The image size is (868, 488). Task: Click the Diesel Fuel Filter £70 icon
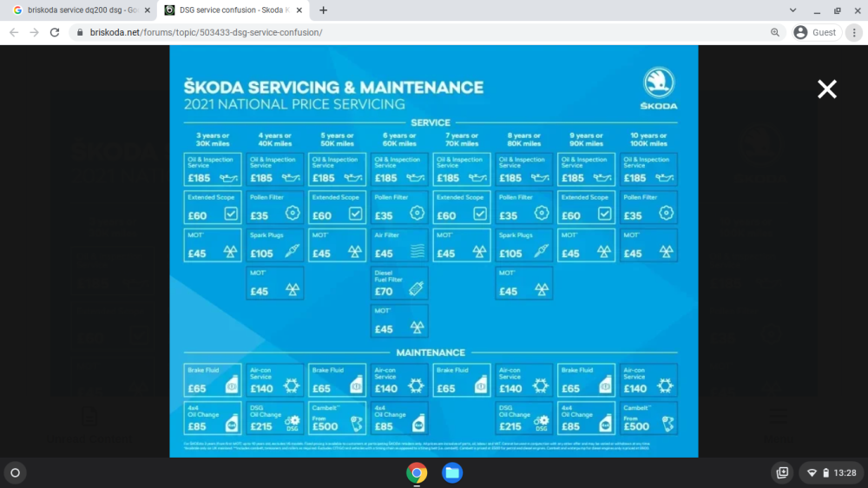click(417, 288)
